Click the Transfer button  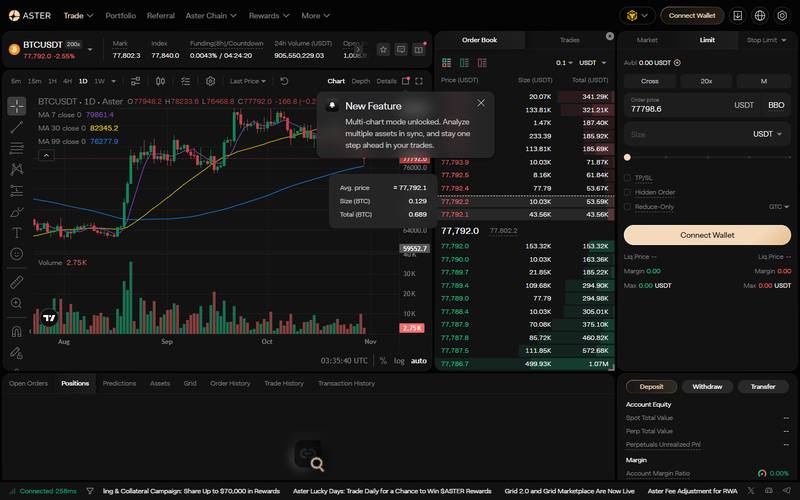click(763, 387)
